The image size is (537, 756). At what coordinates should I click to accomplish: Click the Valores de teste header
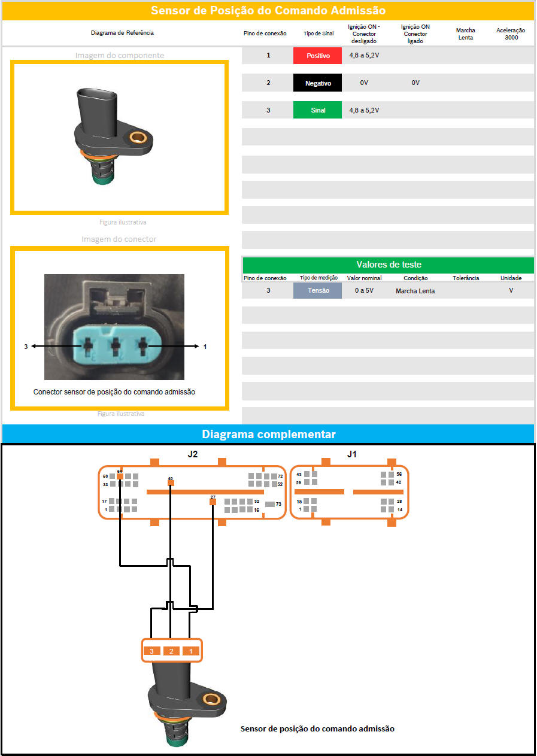[388, 265]
